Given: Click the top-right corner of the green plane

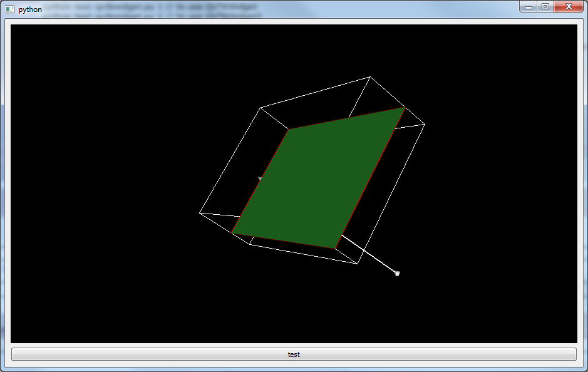Looking at the screenshot, I should point(404,108).
